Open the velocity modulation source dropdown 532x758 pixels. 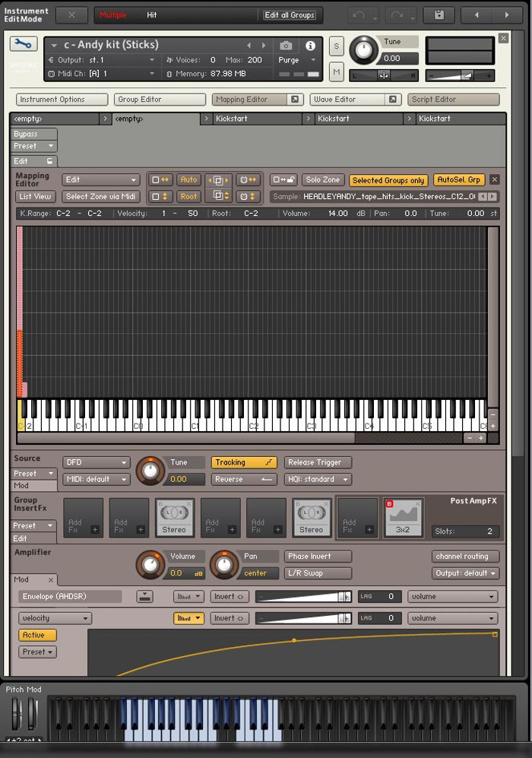[x=55, y=618]
